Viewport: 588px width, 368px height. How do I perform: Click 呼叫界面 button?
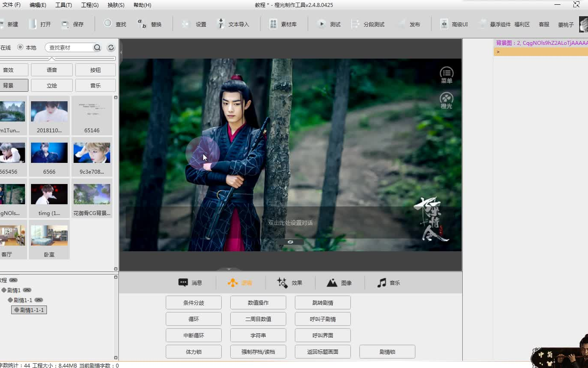(323, 335)
